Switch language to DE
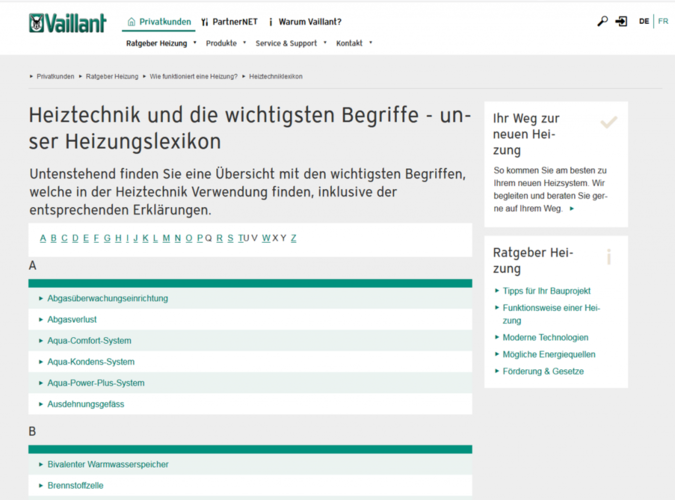 coord(644,21)
